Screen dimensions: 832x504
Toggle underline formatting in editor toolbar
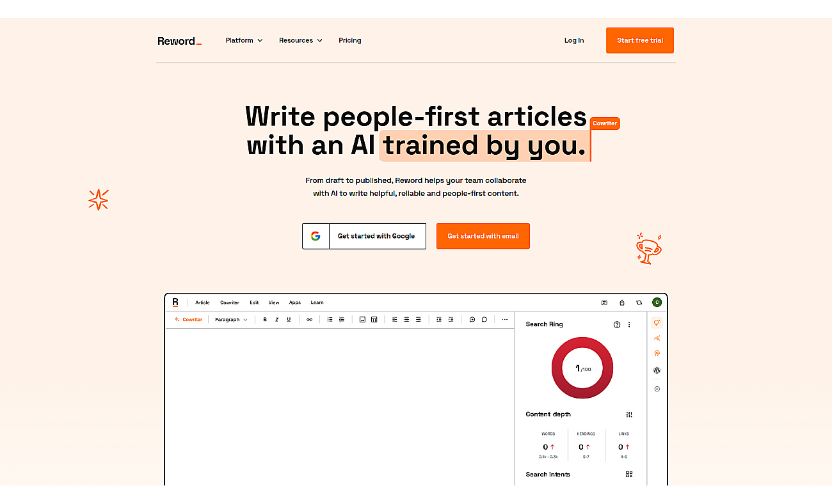coord(289,320)
